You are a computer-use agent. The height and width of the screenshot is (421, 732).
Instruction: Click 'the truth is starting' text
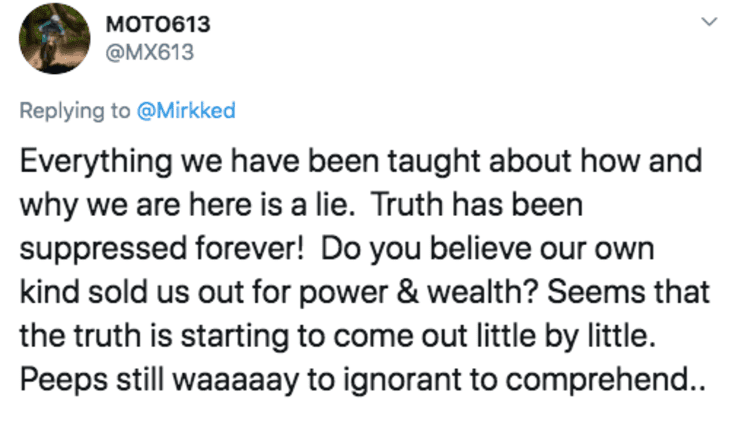click(x=154, y=337)
